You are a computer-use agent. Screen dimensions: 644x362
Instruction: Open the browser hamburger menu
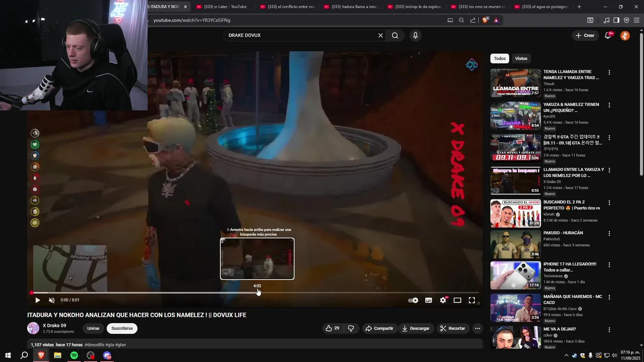636,20
